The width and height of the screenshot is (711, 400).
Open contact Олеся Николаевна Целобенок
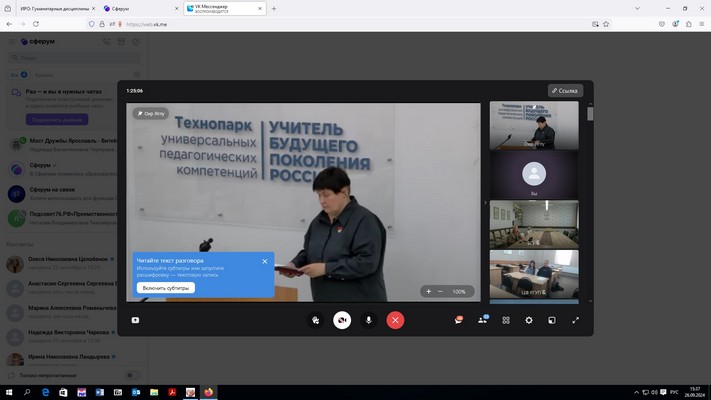pyautogui.click(x=62, y=263)
